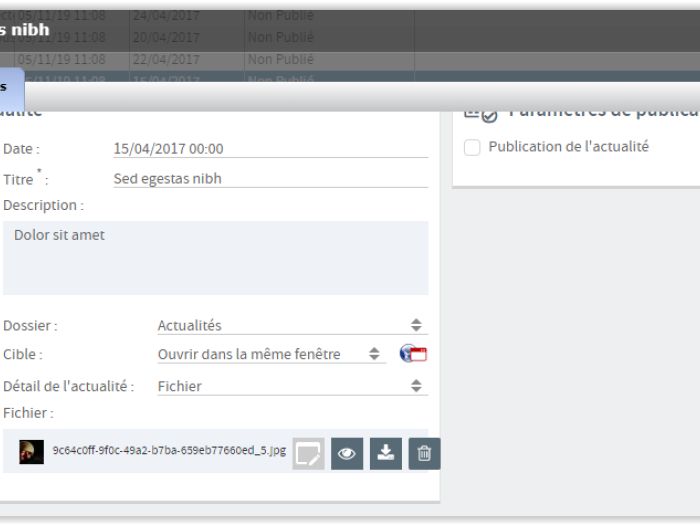
Task: Preview the file with the eye icon
Action: click(347, 454)
